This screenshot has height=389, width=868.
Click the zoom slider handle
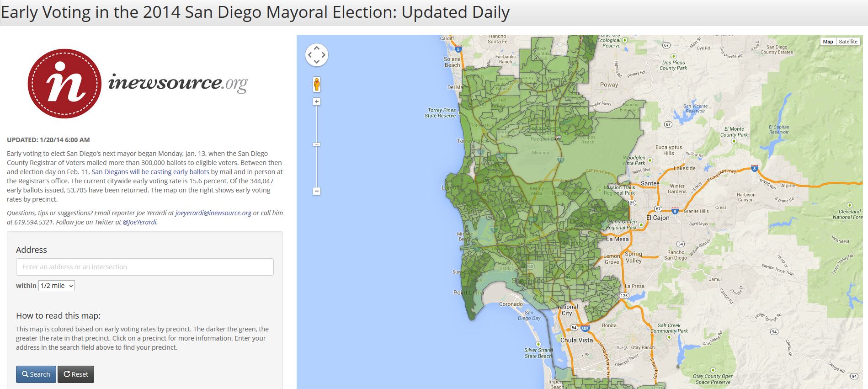click(316, 144)
